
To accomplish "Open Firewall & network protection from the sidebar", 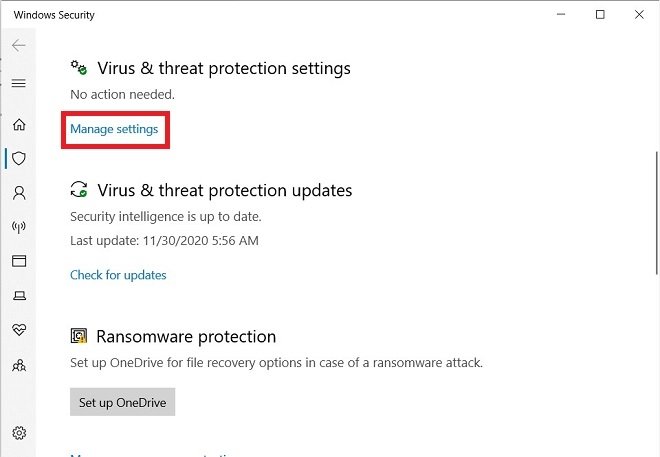I will 19,227.
